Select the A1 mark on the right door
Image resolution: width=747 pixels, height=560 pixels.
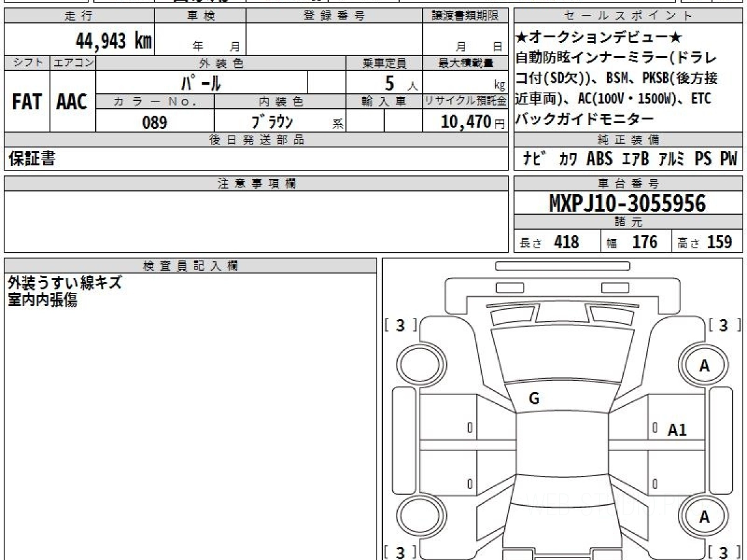click(x=677, y=429)
